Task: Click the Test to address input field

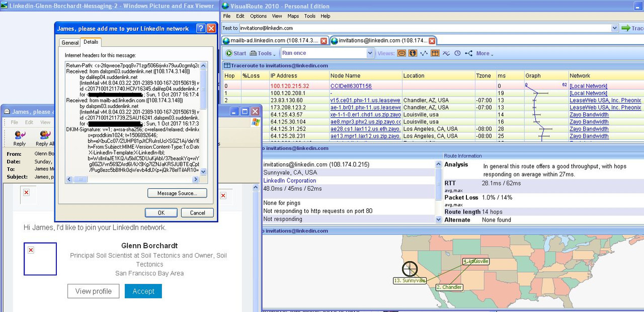Action: pyautogui.click(x=424, y=28)
